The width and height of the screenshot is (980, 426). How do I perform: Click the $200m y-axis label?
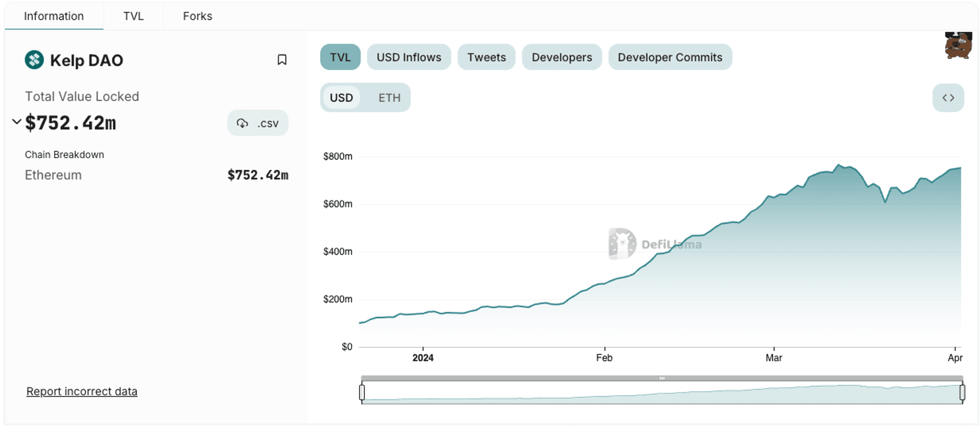click(x=338, y=299)
